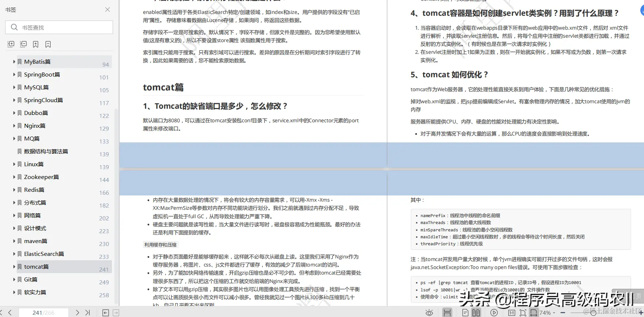Expand the Dubbo篇 bookmark

[x=14, y=113]
